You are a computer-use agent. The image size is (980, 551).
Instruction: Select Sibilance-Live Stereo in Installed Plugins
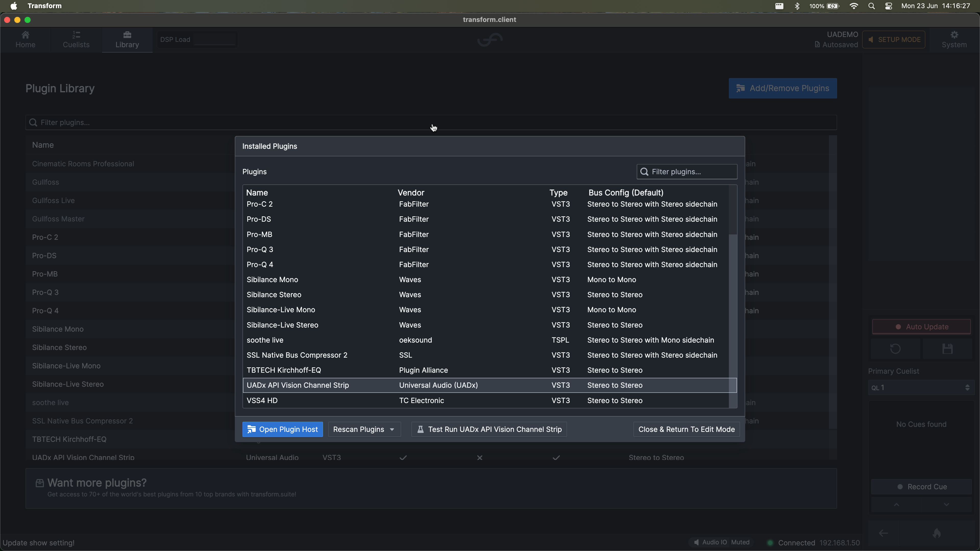click(x=486, y=325)
